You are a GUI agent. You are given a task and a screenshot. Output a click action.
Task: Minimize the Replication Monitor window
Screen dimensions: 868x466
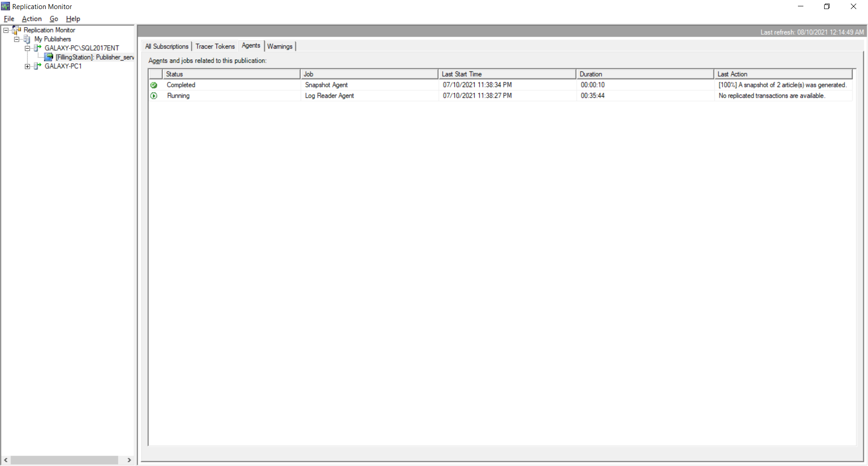[x=801, y=6]
